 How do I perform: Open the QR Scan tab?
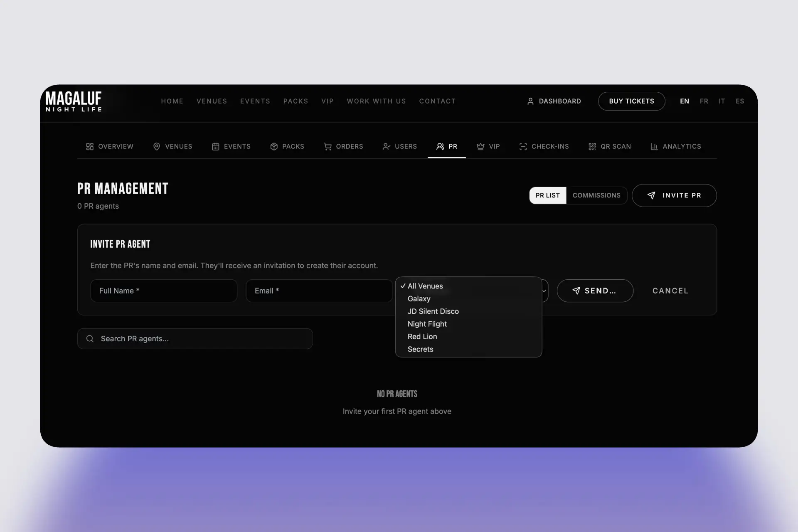pyautogui.click(x=610, y=147)
